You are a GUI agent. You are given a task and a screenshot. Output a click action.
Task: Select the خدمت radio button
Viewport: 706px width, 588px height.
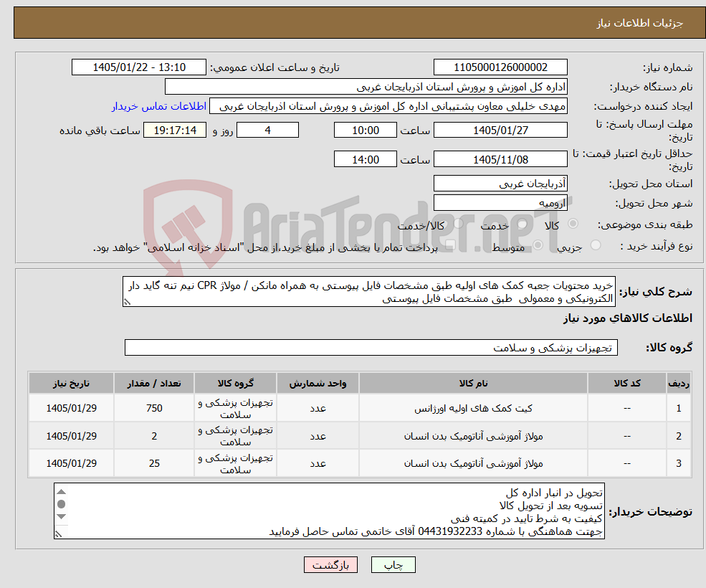point(523,224)
